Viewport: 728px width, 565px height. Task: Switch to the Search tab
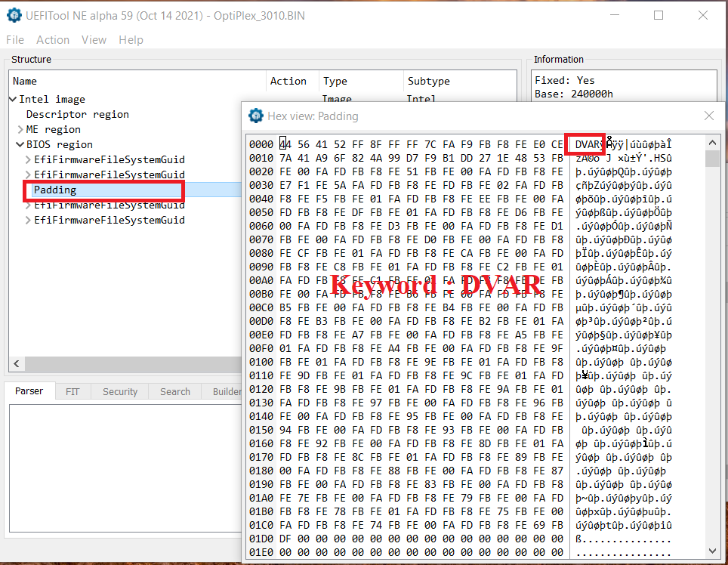175,391
